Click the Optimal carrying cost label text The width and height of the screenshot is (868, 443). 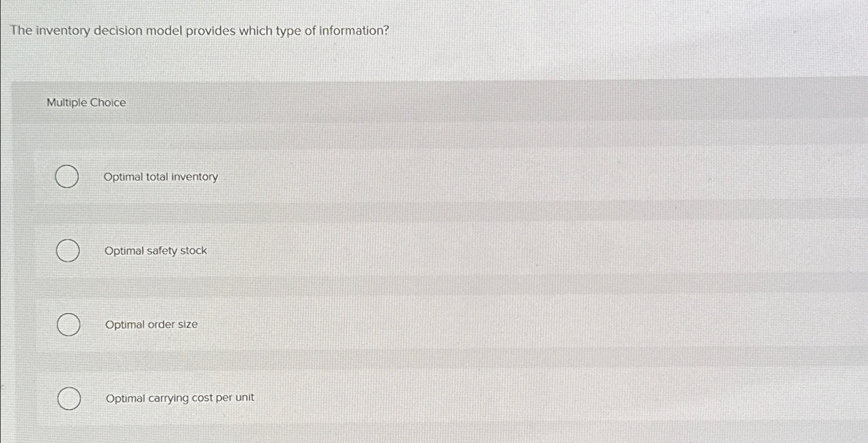179,397
